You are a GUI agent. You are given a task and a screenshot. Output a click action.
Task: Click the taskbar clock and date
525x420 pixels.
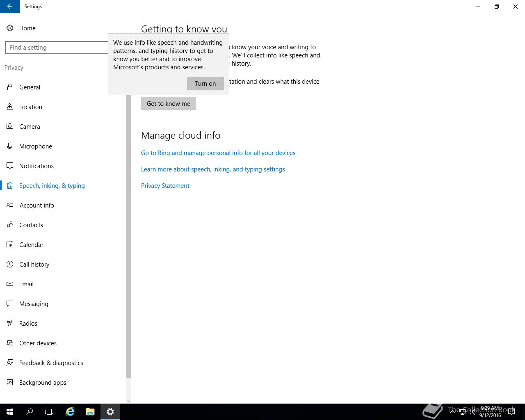[490, 412]
